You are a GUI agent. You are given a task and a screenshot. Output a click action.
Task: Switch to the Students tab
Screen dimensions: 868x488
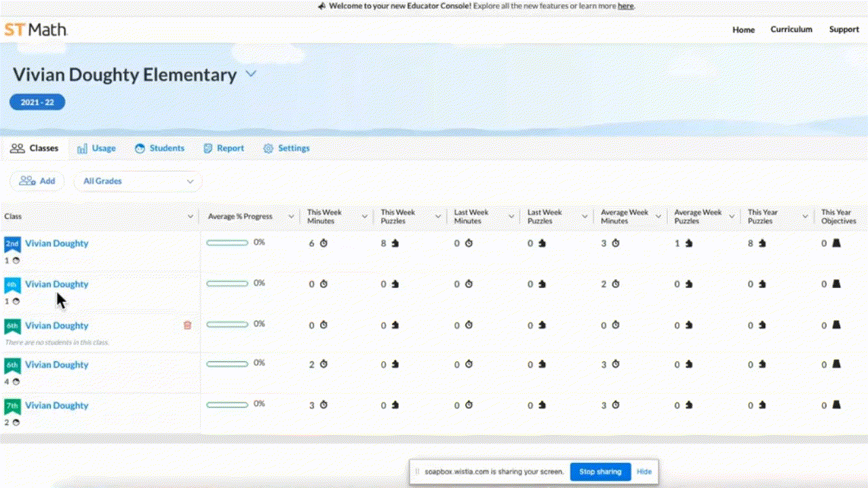tap(159, 148)
